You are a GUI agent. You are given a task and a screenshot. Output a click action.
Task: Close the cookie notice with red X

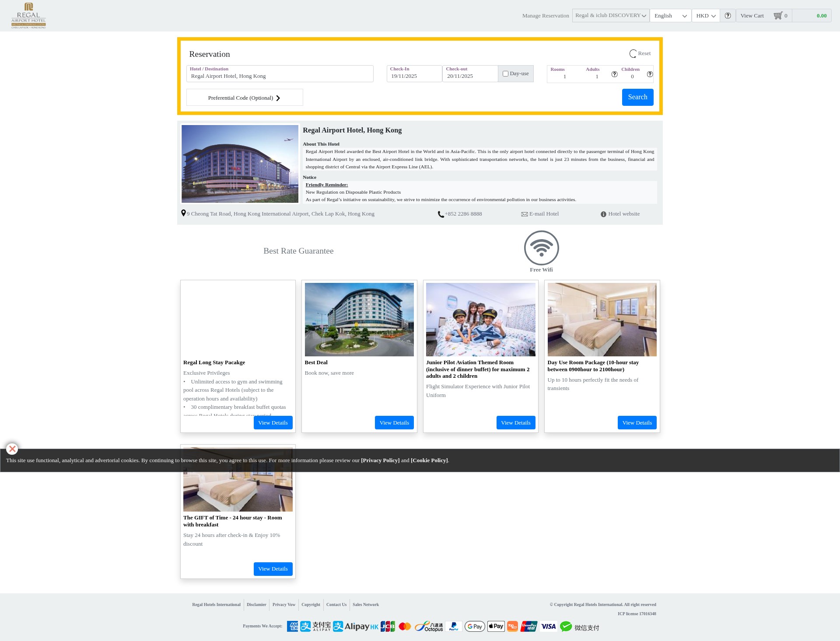click(12, 449)
